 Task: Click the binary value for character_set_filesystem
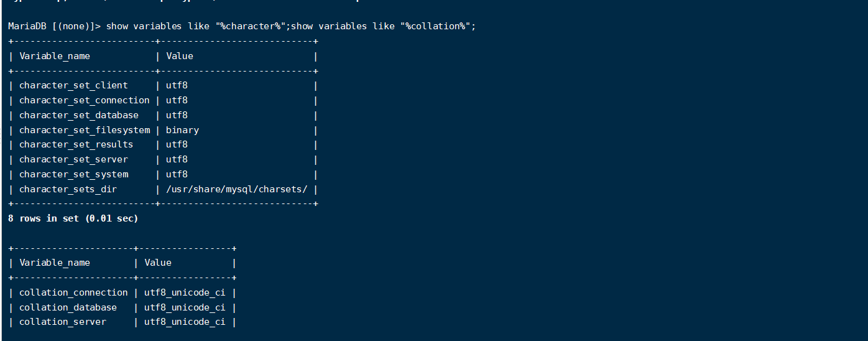pos(182,130)
